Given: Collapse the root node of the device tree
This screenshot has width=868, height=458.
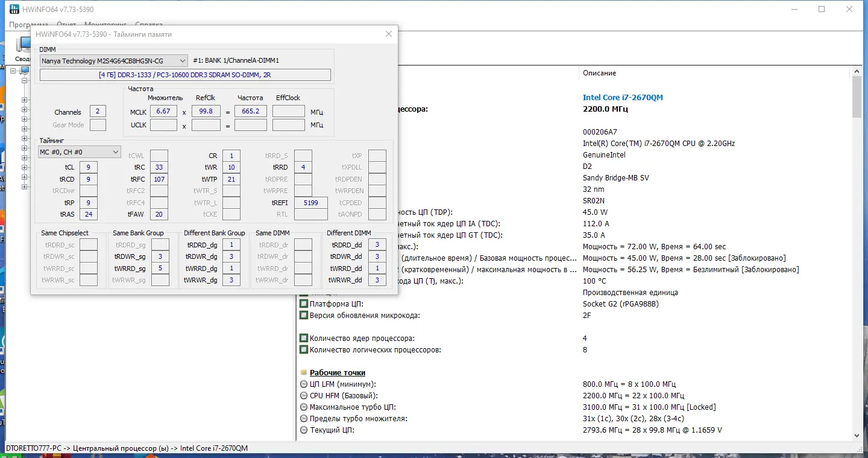Looking at the screenshot, I should [14, 71].
